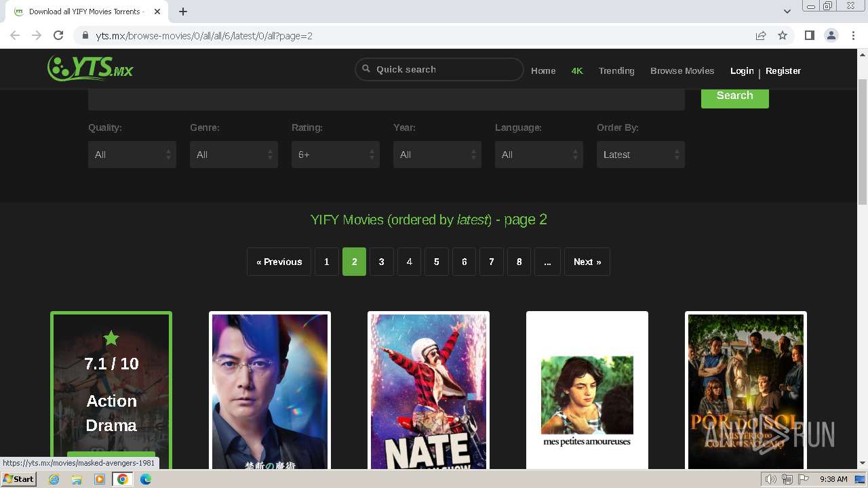Open the 4K navigation link

tap(577, 70)
